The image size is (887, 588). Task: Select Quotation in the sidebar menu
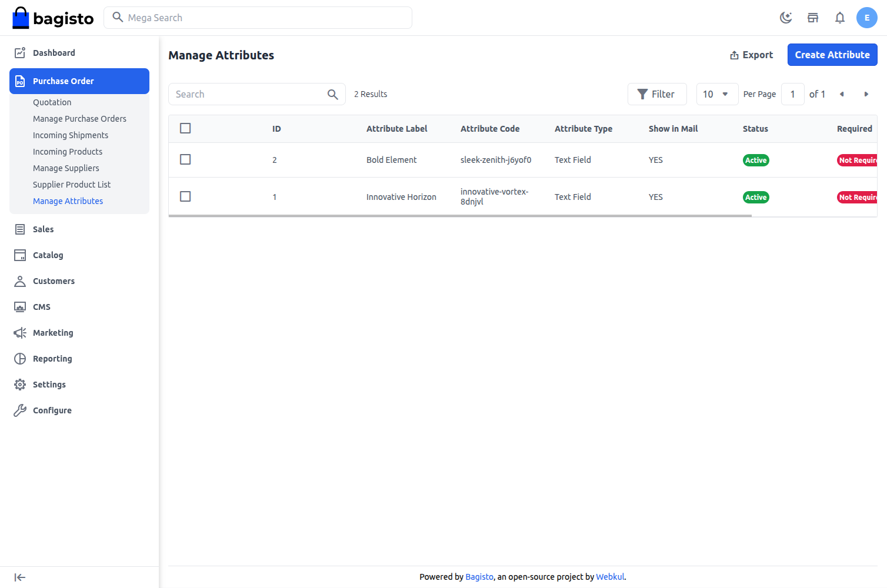pyautogui.click(x=52, y=102)
